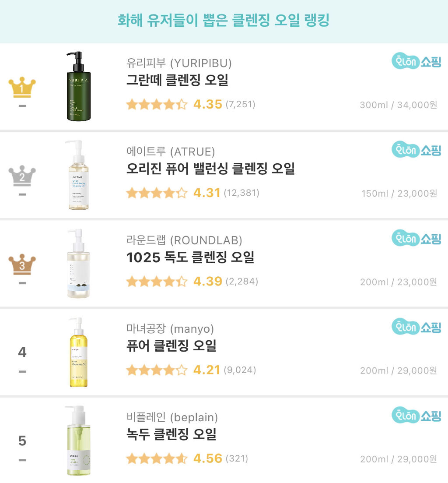Open the ROUNDLAB 1025 Dokdo bottle image
This screenshot has height=483, width=448.
click(78, 264)
